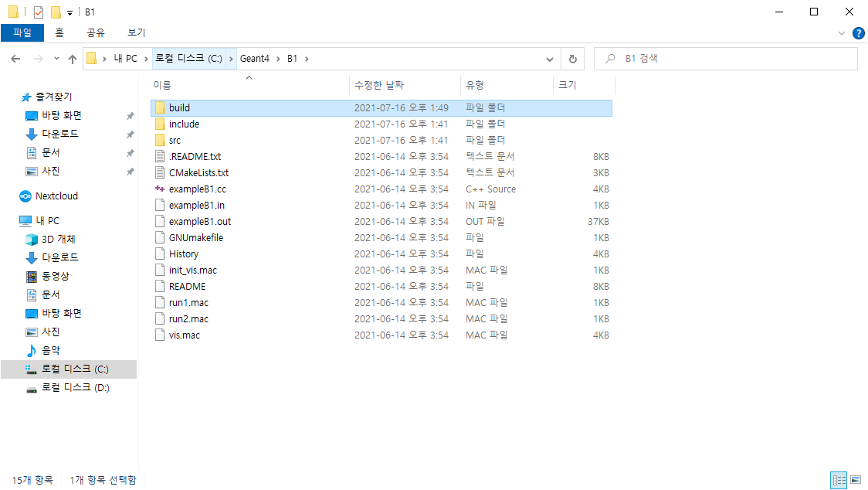The height and width of the screenshot is (490, 868).
Task: Expand the ribbon with the chevron
Action: pos(842,33)
